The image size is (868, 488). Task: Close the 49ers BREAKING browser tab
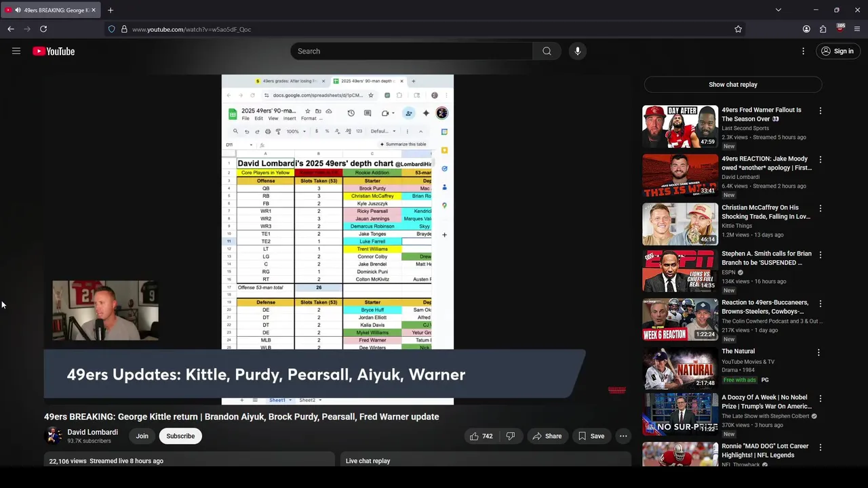coord(93,10)
